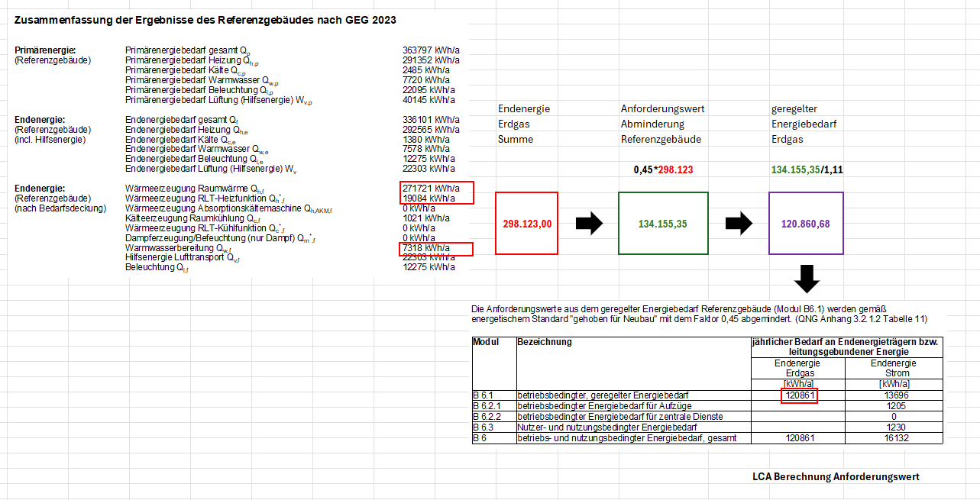
Task: Select the purple box showing 120.860,68
Action: [x=806, y=224]
